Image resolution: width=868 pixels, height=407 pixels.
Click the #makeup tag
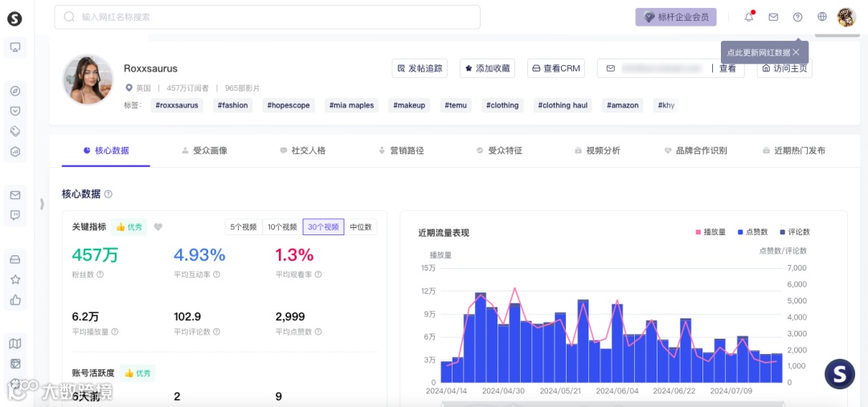click(410, 105)
